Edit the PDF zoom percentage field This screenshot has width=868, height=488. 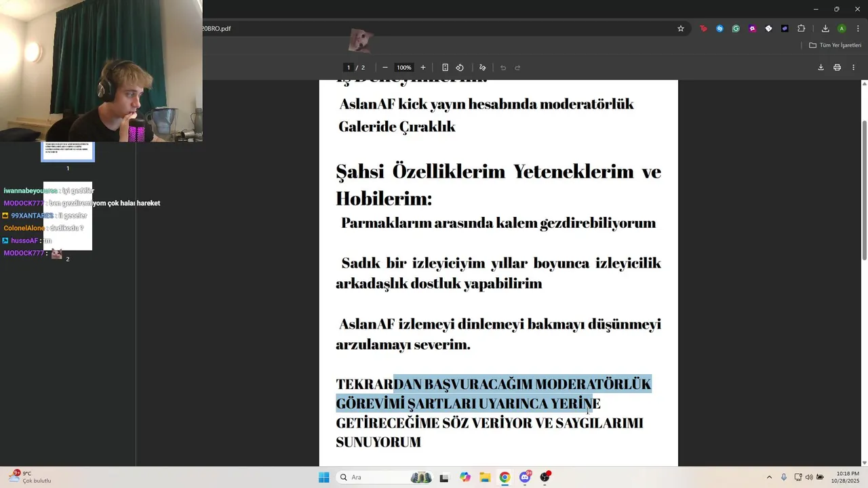(x=404, y=67)
